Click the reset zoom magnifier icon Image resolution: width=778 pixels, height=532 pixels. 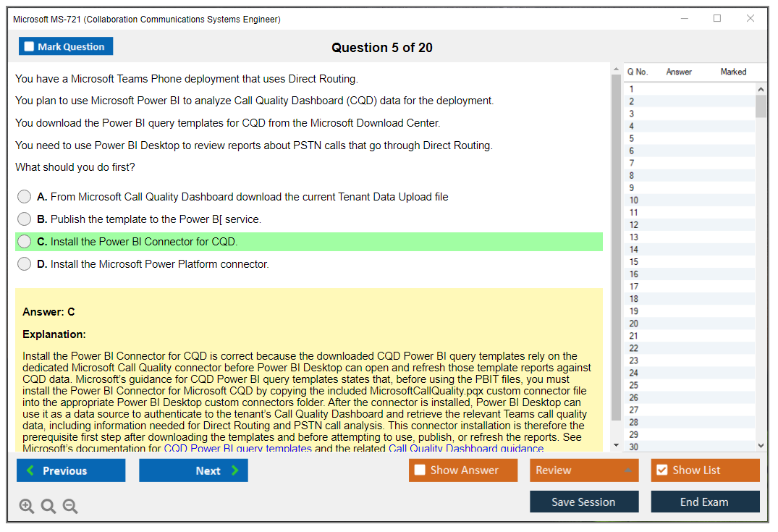(x=48, y=506)
